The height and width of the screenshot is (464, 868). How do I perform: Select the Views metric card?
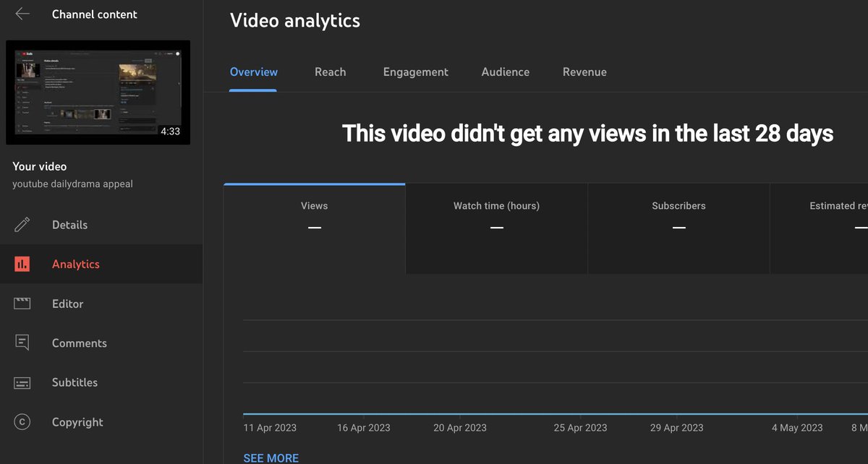[x=315, y=228]
